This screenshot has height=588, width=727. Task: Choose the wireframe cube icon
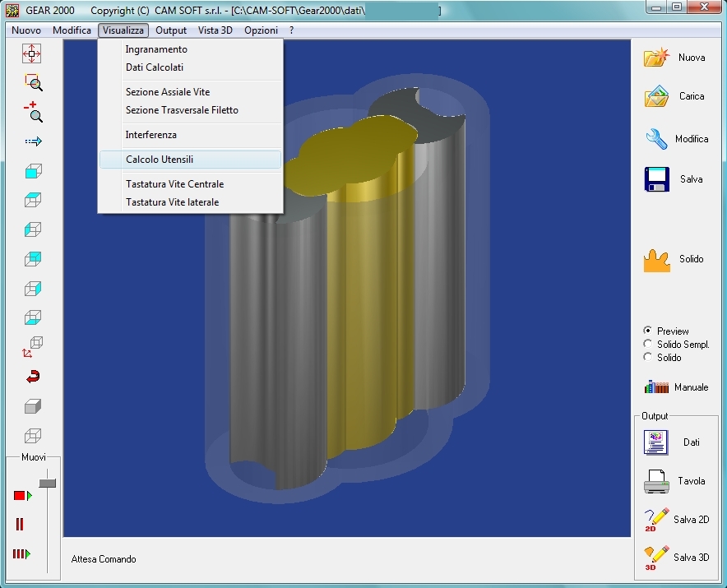(x=32, y=435)
